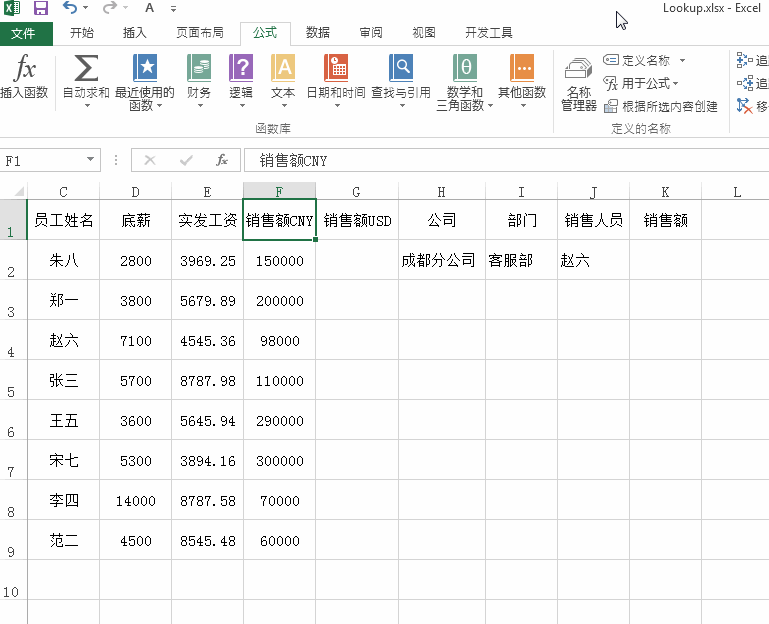Image resolution: width=769 pixels, height=624 pixels.
Task: Click the formula bar Cancel X icon
Action: pos(150,160)
